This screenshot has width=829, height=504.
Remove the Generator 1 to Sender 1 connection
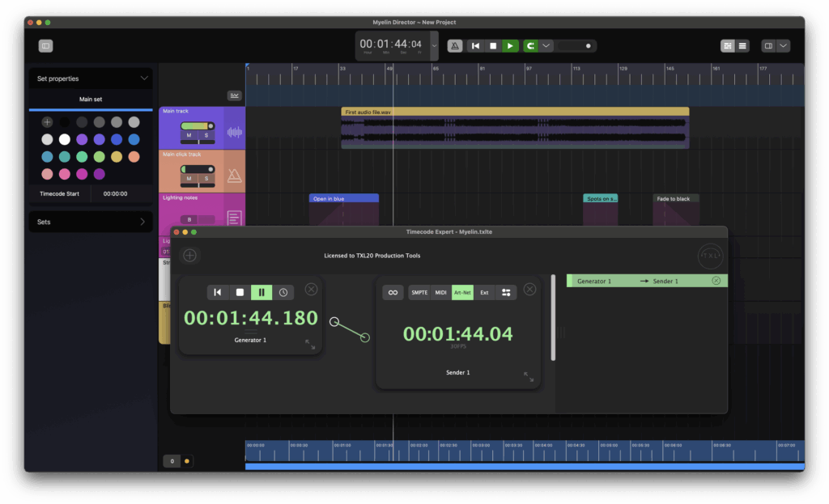pyautogui.click(x=716, y=281)
